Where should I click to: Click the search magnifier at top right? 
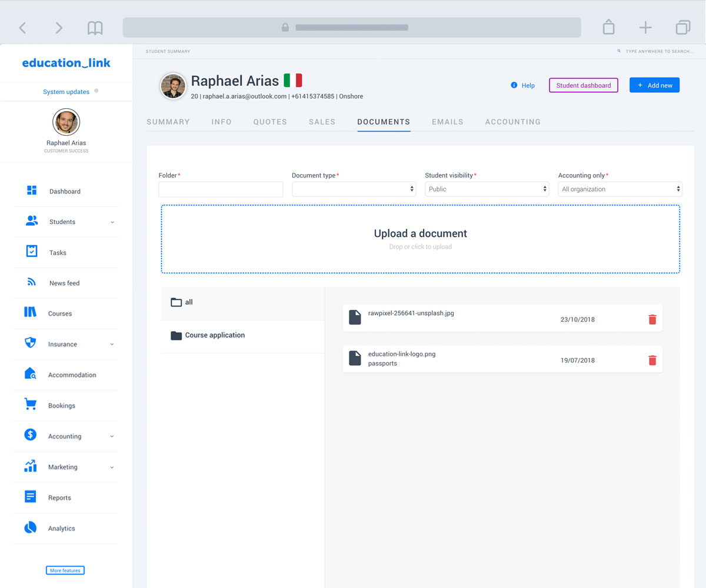point(618,51)
